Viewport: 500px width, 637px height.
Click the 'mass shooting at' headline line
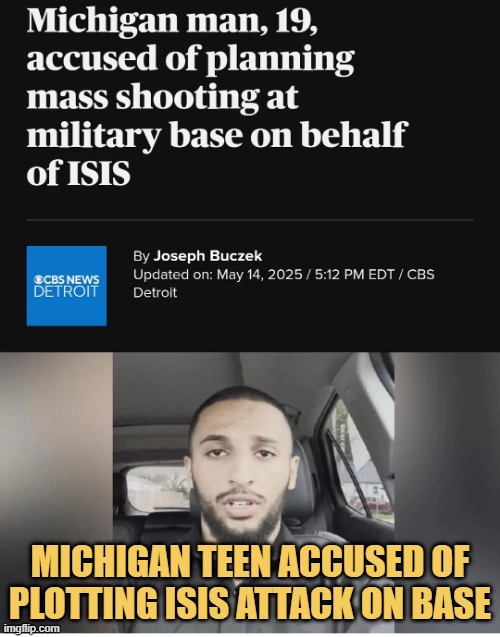click(x=162, y=97)
